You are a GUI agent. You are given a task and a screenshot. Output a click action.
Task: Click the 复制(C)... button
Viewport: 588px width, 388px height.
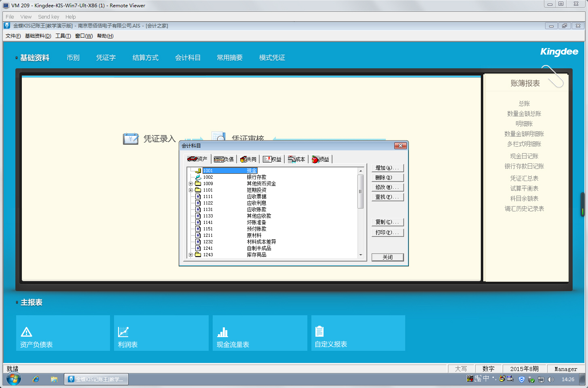(x=387, y=222)
